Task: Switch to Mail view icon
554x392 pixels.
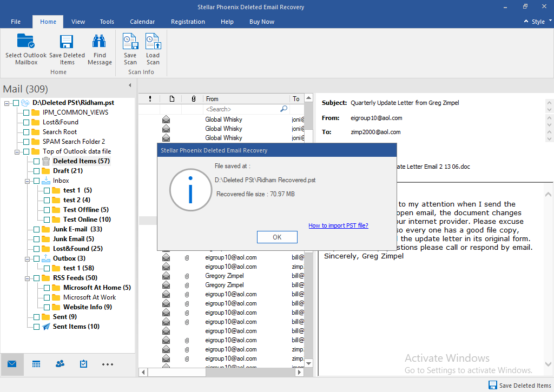Action: click(12, 364)
